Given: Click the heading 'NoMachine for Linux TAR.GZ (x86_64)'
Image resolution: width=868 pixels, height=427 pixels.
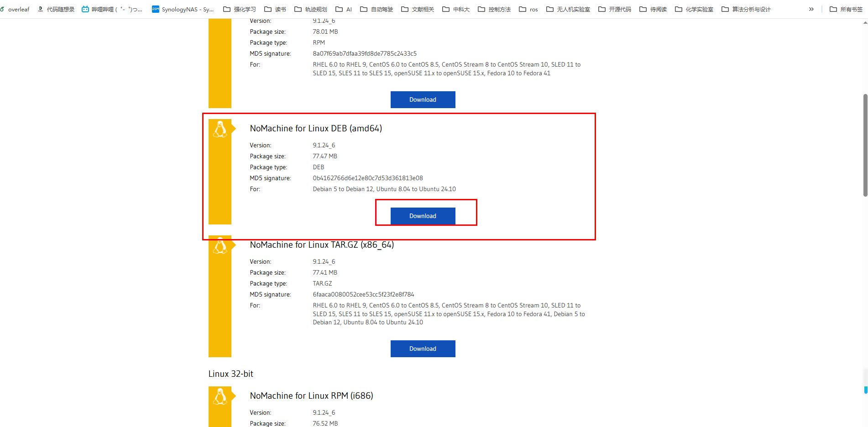Looking at the screenshot, I should [322, 245].
